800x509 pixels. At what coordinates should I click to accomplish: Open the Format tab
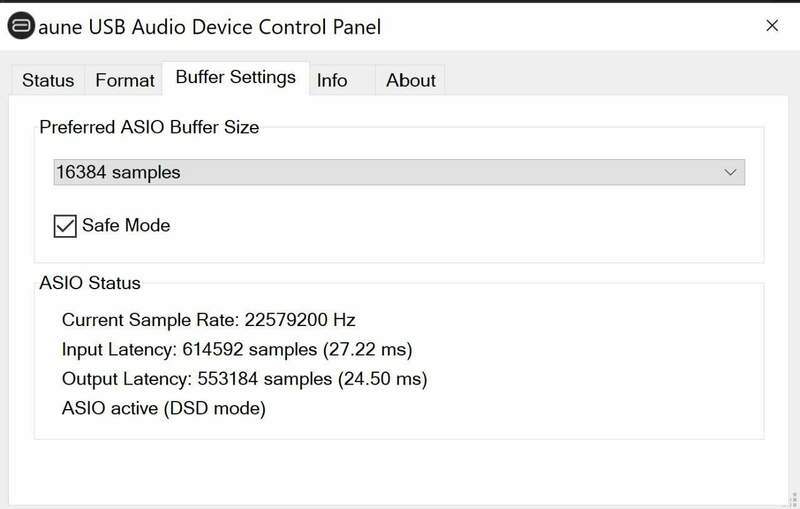tap(125, 81)
